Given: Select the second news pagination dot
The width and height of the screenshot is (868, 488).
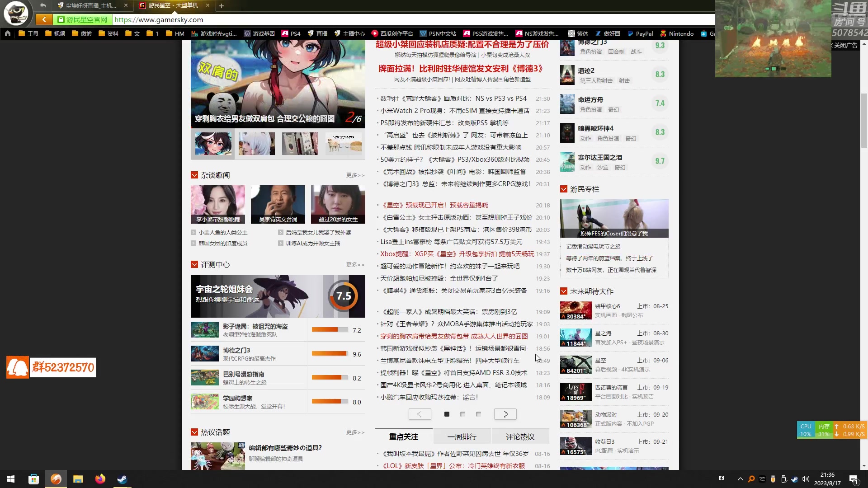Looking at the screenshot, I should click(x=462, y=414).
